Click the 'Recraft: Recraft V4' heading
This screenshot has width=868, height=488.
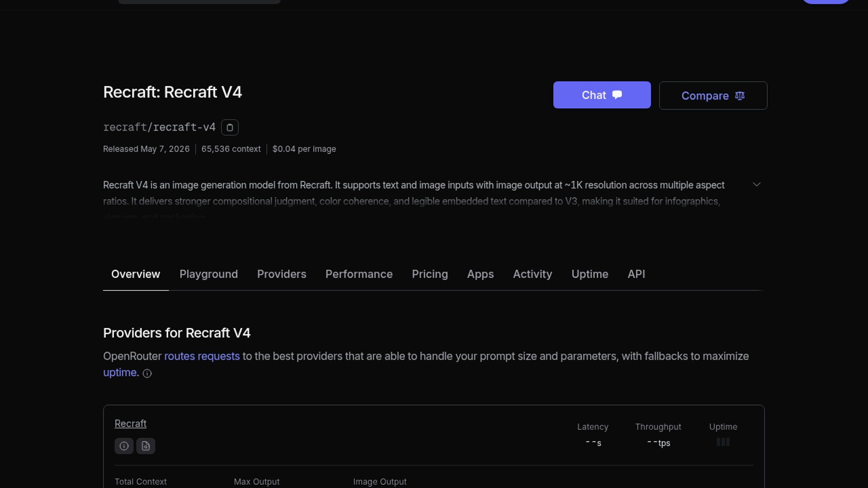[x=172, y=92]
